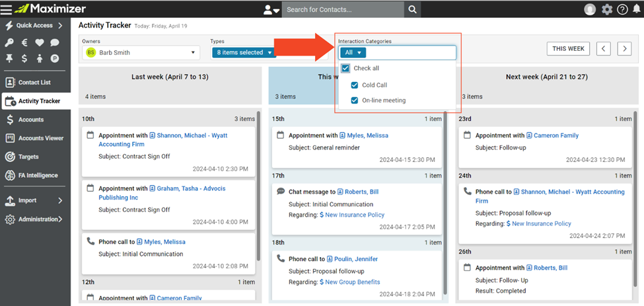Open FA Intelligence

(x=36, y=175)
